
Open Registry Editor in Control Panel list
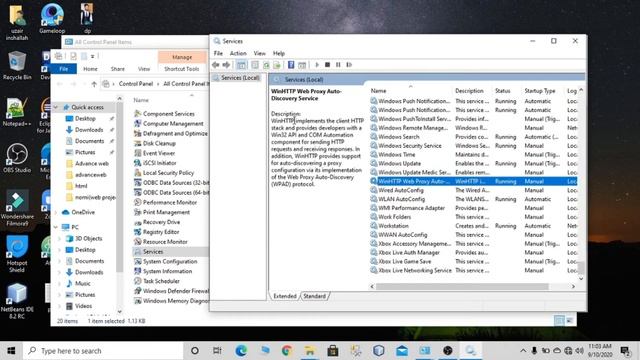(x=161, y=232)
